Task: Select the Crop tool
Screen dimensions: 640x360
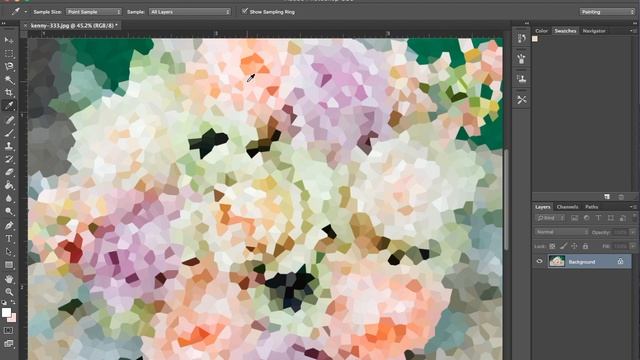Action: [9, 93]
